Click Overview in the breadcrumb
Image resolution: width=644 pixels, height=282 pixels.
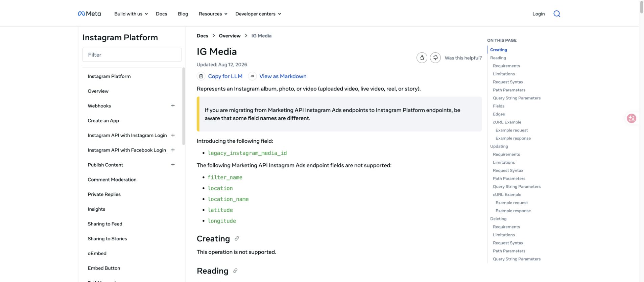230,36
